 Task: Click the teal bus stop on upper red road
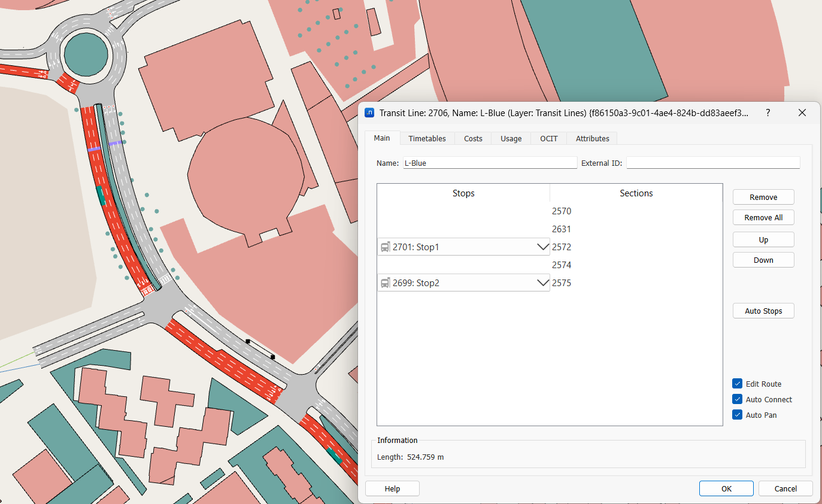(101, 196)
